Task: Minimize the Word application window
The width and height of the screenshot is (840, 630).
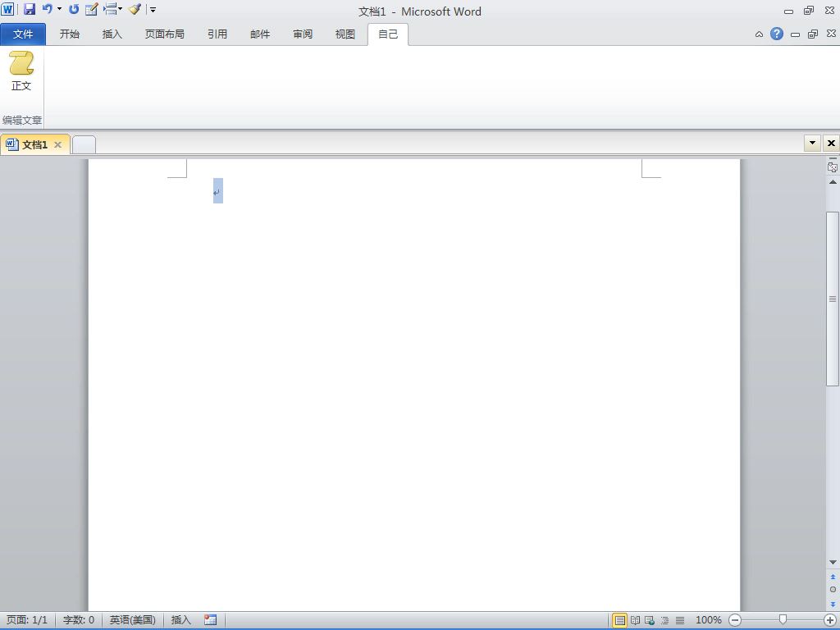Action: (x=788, y=11)
